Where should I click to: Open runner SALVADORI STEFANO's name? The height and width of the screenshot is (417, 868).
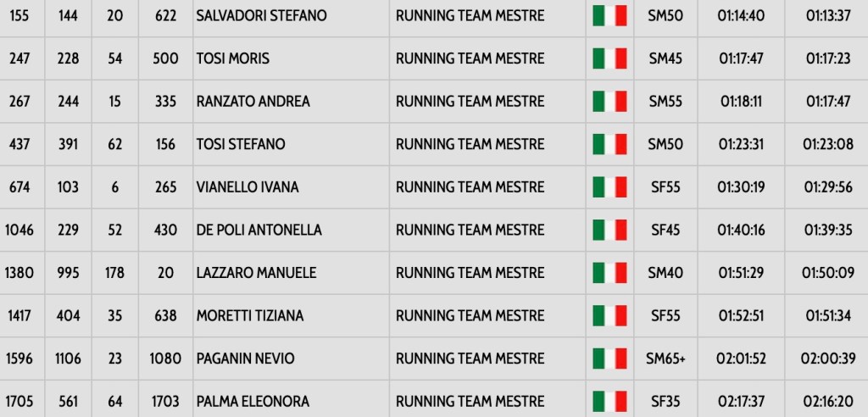click(x=261, y=16)
